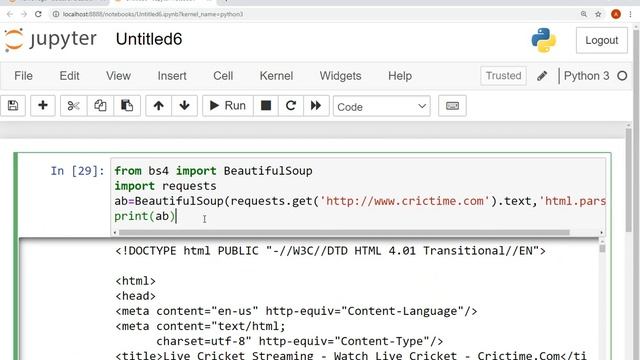Open the Help menu
Image resolution: width=640 pixels, height=360 pixels.
(400, 76)
